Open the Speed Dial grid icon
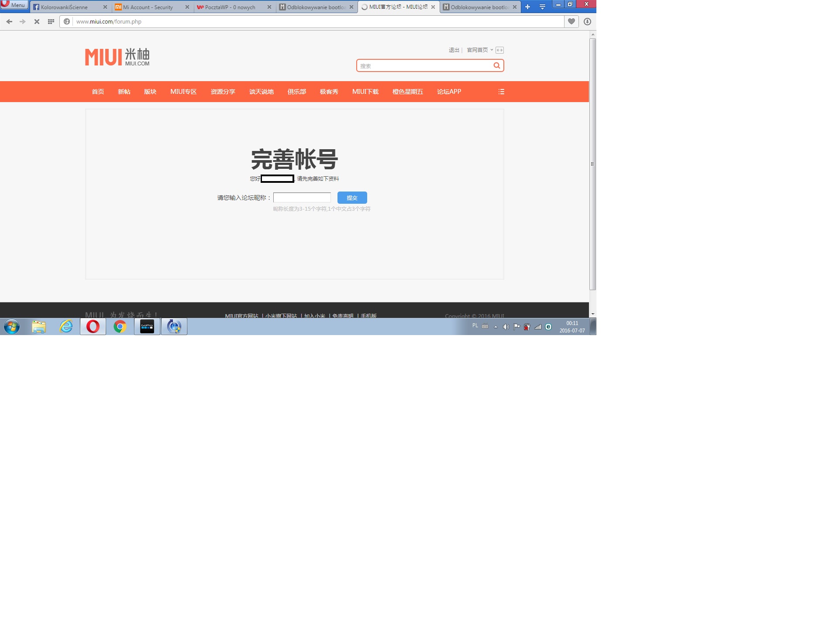Image resolution: width=840 pixels, height=630 pixels. (x=51, y=21)
